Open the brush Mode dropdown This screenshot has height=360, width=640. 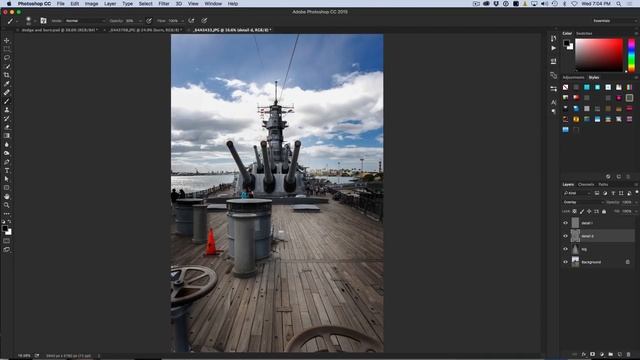(85, 20)
